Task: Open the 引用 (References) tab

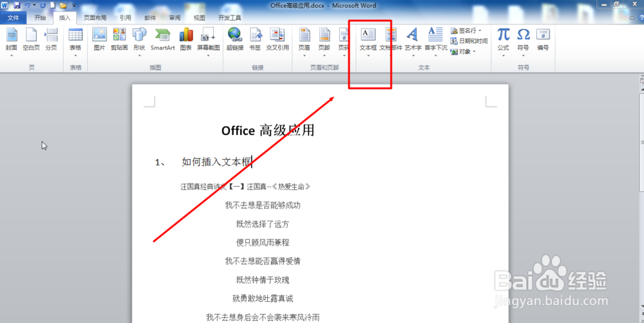Action: tap(126, 17)
